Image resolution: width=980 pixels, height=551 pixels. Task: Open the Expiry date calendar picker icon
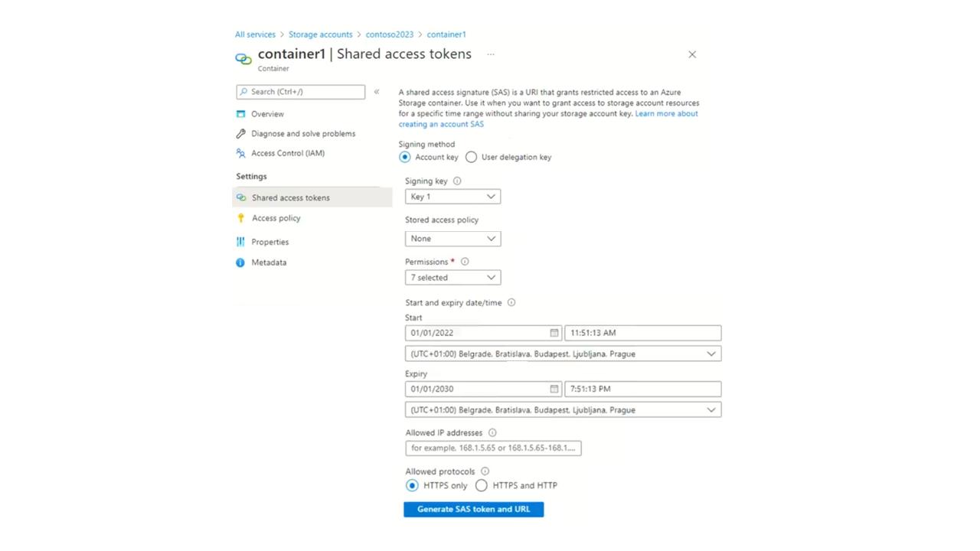[554, 389]
